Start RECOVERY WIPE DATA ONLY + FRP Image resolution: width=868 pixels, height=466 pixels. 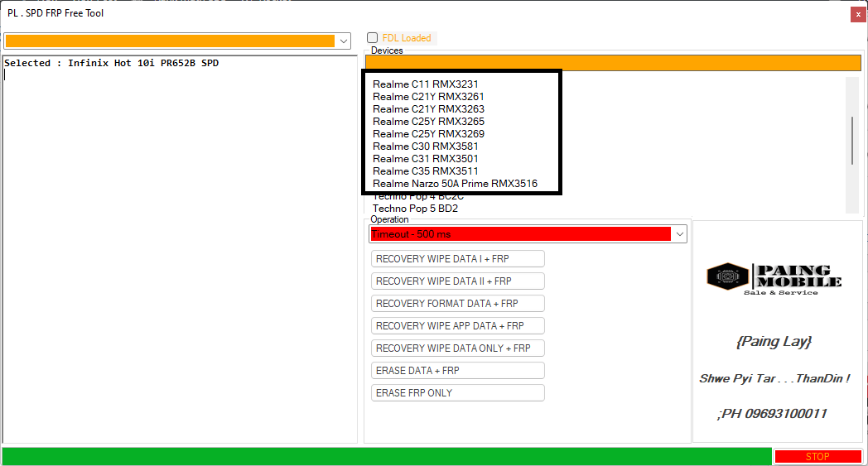tap(458, 348)
